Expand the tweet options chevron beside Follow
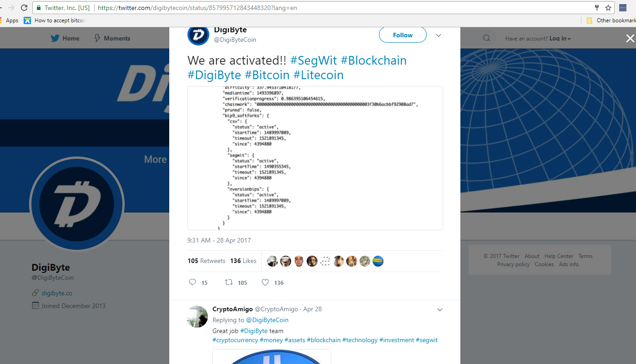Image resolution: width=636 pixels, height=364 pixels. [439, 35]
